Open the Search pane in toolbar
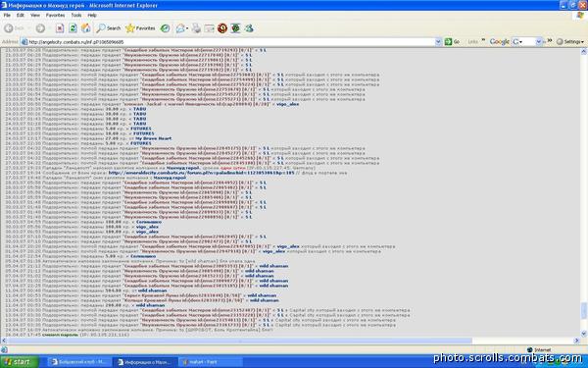The image size is (588, 368). (x=109, y=28)
